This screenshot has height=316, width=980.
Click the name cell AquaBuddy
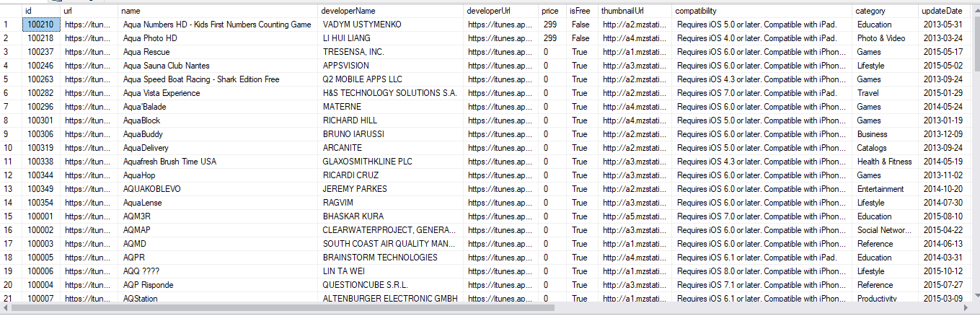coord(218,134)
